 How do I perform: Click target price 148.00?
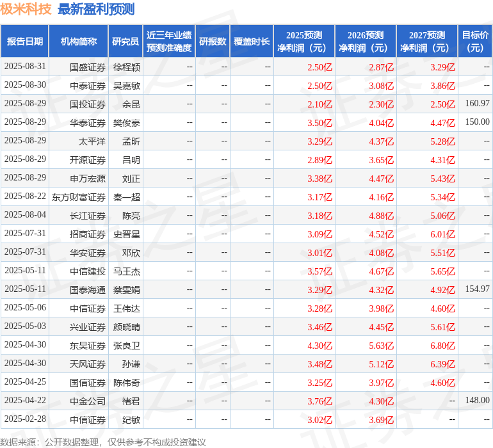(477, 400)
